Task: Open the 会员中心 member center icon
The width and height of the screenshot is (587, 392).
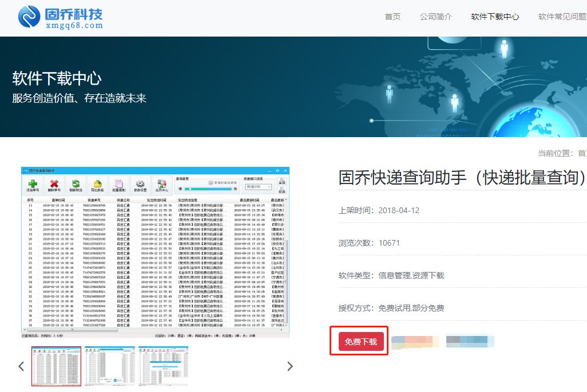Action: coord(161,183)
